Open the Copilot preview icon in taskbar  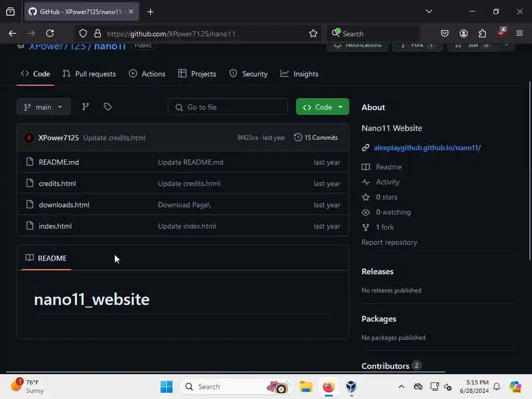[515, 387]
